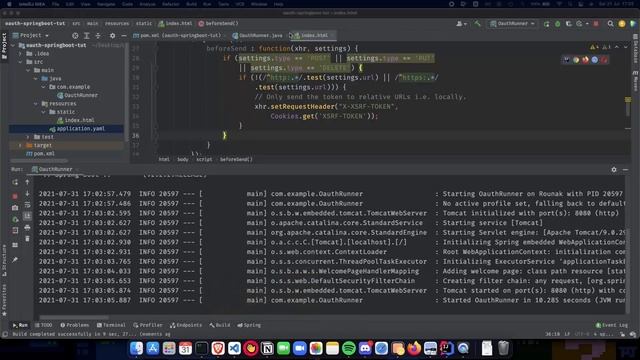Open the Event Log

click(x=611, y=325)
